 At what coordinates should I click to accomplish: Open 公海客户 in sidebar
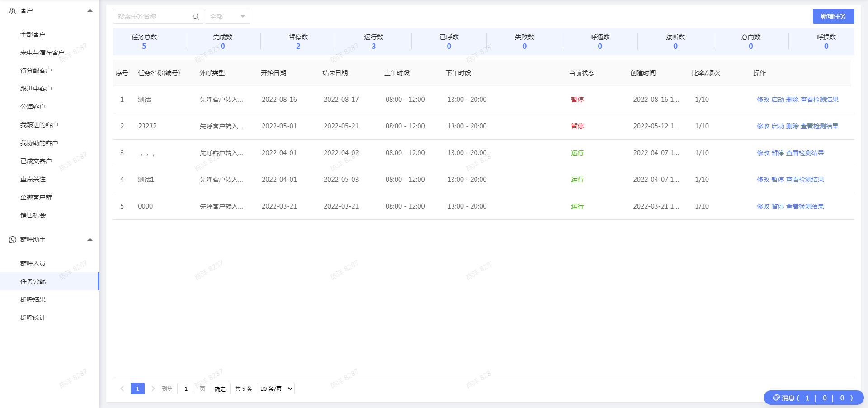pyautogui.click(x=33, y=107)
